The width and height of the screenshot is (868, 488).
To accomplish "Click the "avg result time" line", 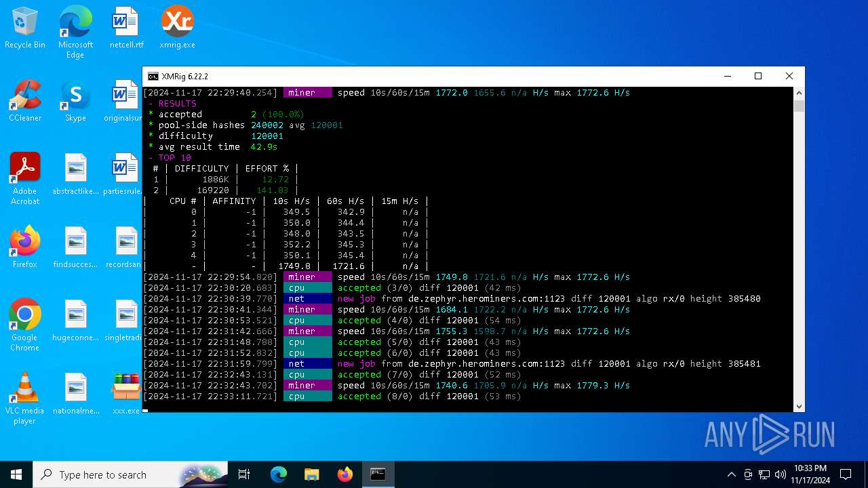I will (x=213, y=147).
